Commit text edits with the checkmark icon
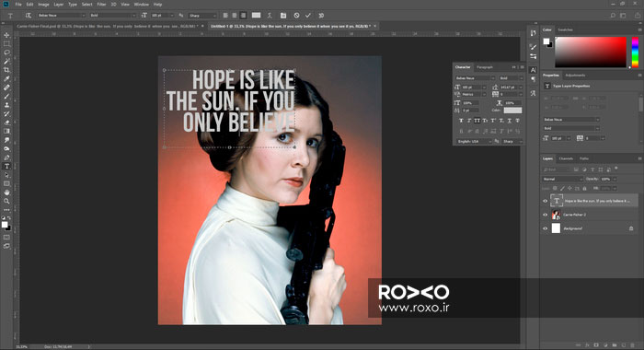Screen dimensions: 644x350 point(308,16)
